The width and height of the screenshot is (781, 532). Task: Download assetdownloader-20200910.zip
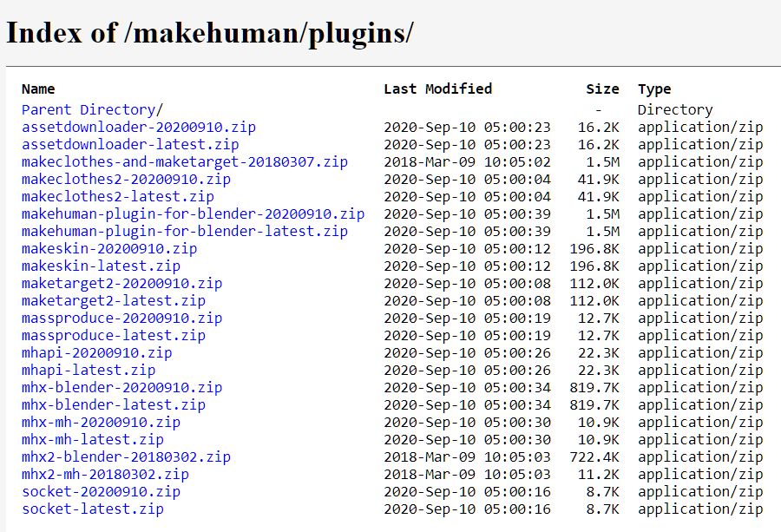(139, 127)
